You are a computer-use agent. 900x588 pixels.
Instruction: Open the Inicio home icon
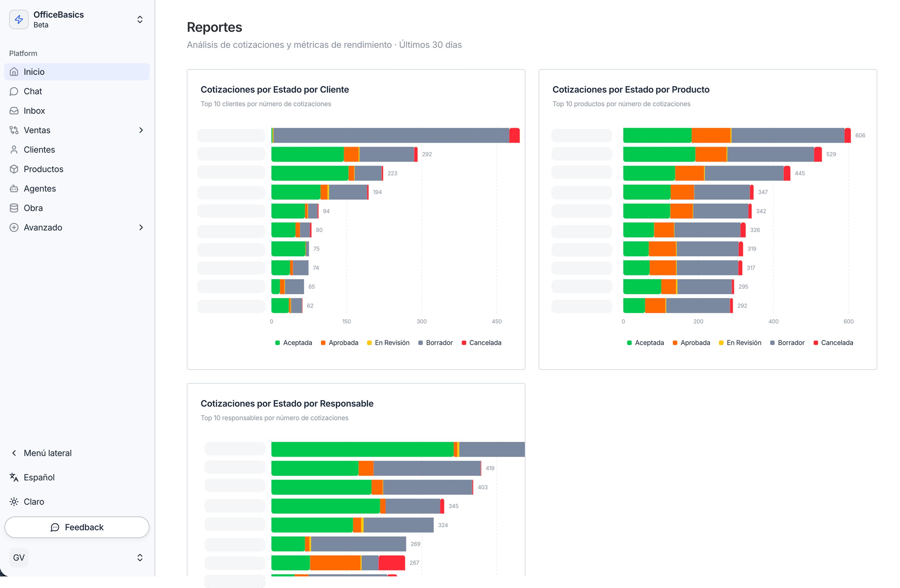pos(14,71)
